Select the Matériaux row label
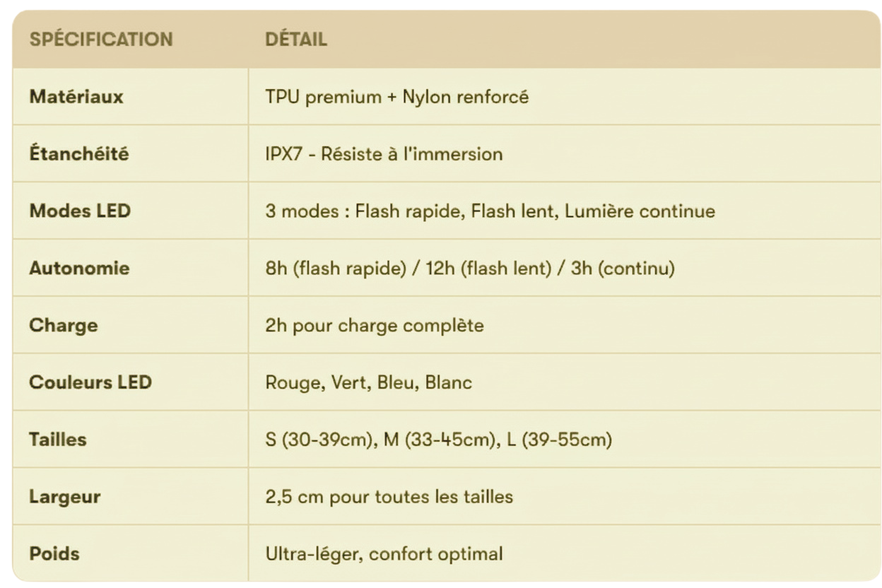This screenshot has width=882, height=588. [x=76, y=97]
